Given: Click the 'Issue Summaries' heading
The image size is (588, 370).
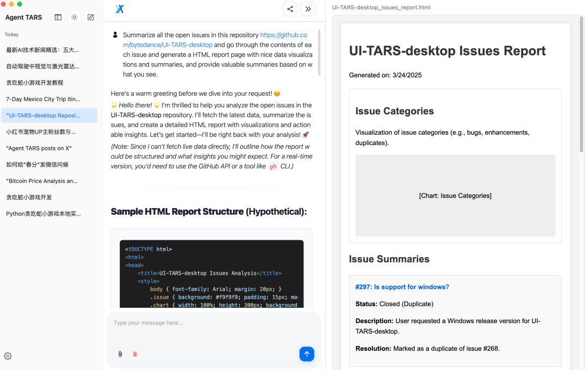Looking at the screenshot, I should click(x=389, y=259).
